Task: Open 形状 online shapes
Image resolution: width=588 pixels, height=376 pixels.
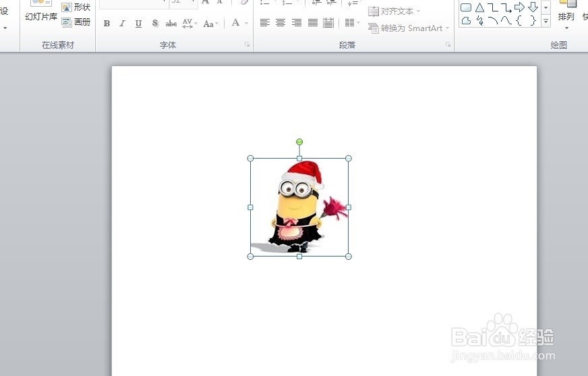Action: tap(76, 7)
